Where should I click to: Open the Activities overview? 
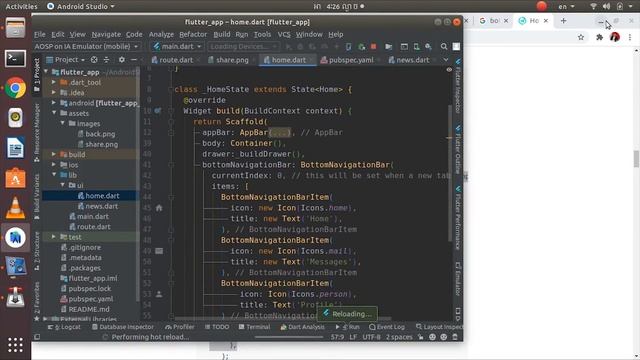(21, 6)
